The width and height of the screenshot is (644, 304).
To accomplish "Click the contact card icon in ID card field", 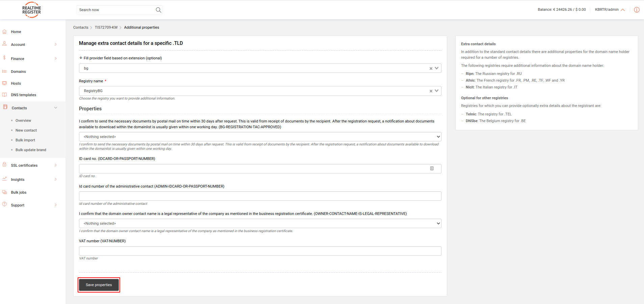I will coord(432,168).
